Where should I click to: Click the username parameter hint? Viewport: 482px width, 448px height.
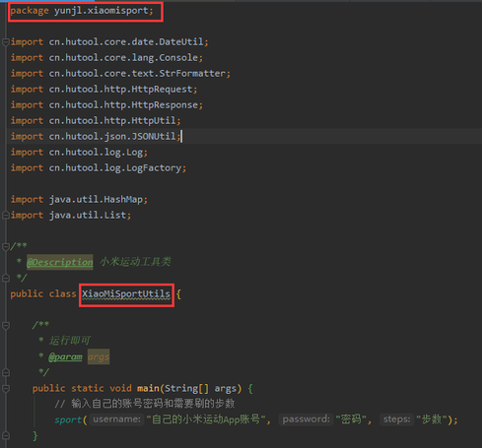116,419
